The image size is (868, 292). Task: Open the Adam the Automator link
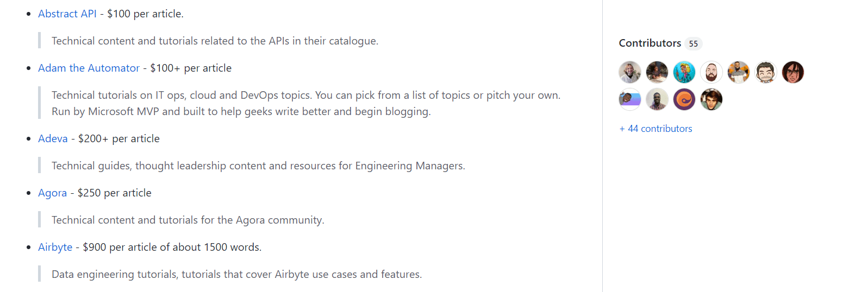click(89, 68)
